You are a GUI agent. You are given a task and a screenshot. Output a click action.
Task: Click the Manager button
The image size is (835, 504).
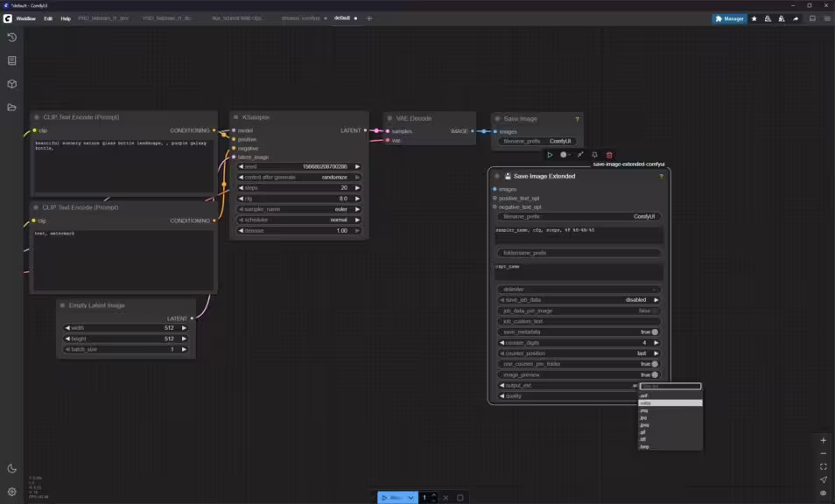click(x=729, y=18)
